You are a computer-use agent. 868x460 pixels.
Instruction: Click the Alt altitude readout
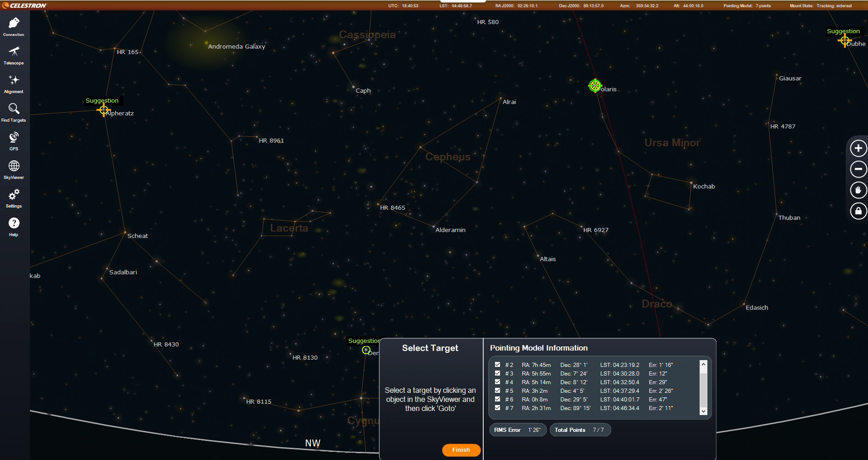(x=688, y=6)
